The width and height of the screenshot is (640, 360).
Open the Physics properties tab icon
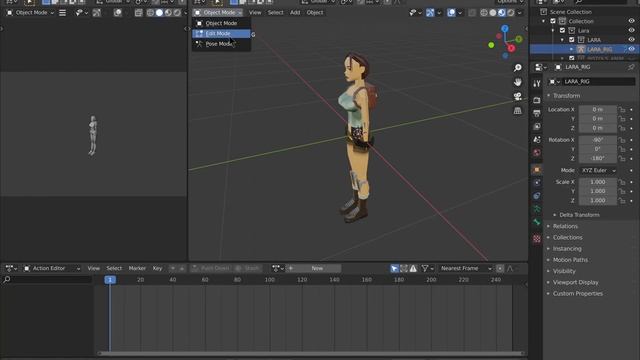pyautogui.click(x=537, y=182)
